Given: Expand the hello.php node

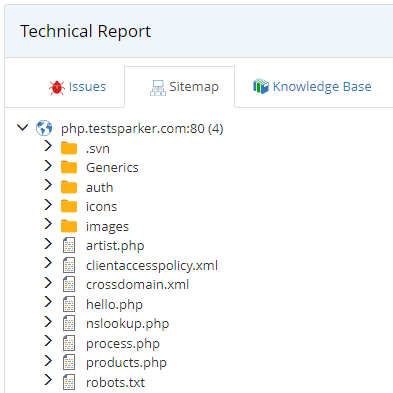Looking at the screenshot, I should point(48,302).
